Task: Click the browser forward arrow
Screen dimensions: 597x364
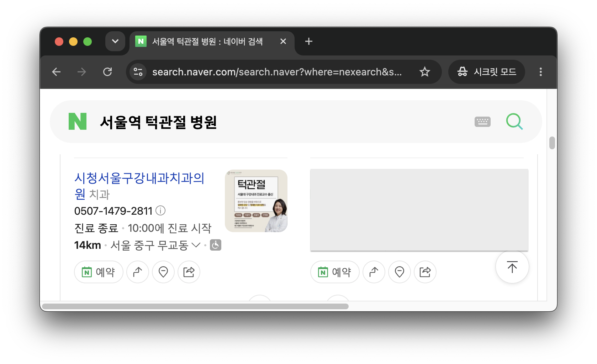Action: [82, 72]
